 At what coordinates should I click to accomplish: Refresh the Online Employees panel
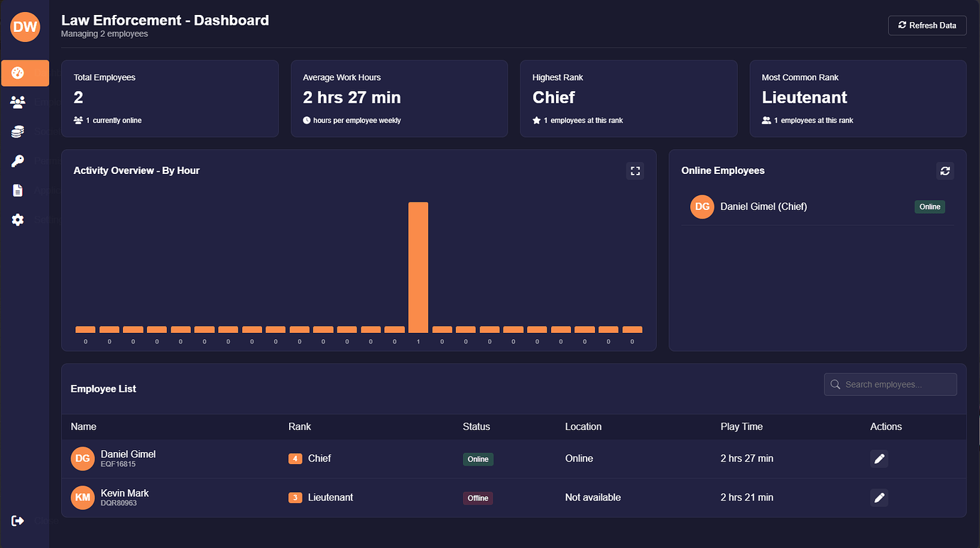click(x=944, y=170)
